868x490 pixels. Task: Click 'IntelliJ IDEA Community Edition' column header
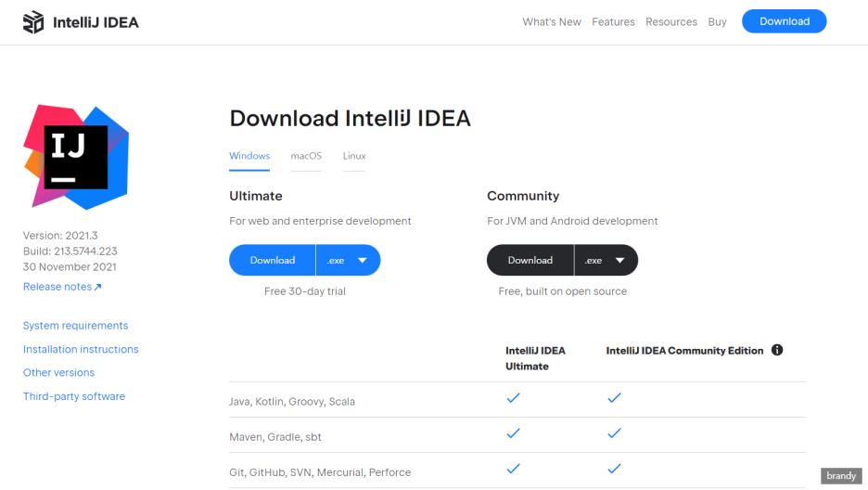click(x=684, y=351)
